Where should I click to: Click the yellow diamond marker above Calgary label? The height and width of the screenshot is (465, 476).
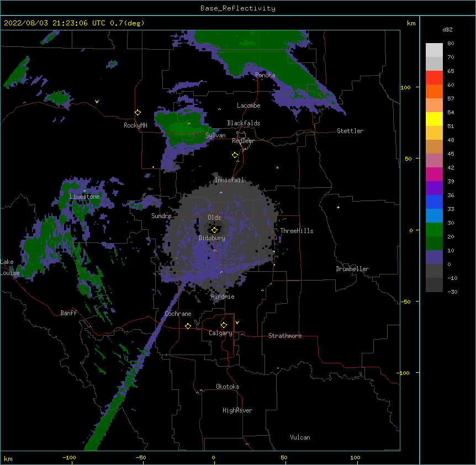tap(224, 325)
